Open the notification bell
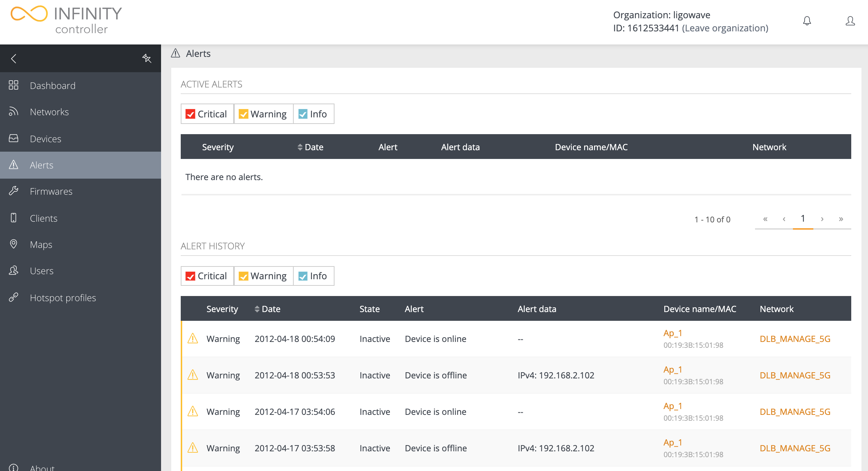Viewport: 868px width, 471px height. pos(807,21)
